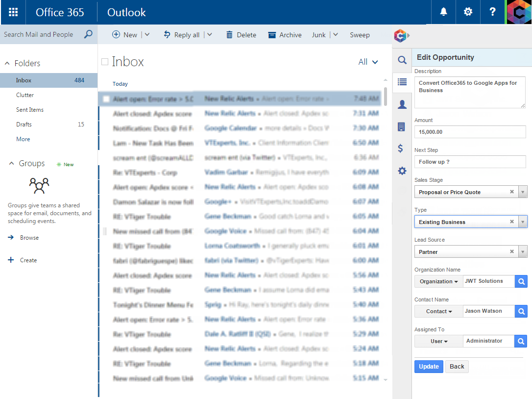Open the User type dropdown
532x399 pixels.
point(439,341)
